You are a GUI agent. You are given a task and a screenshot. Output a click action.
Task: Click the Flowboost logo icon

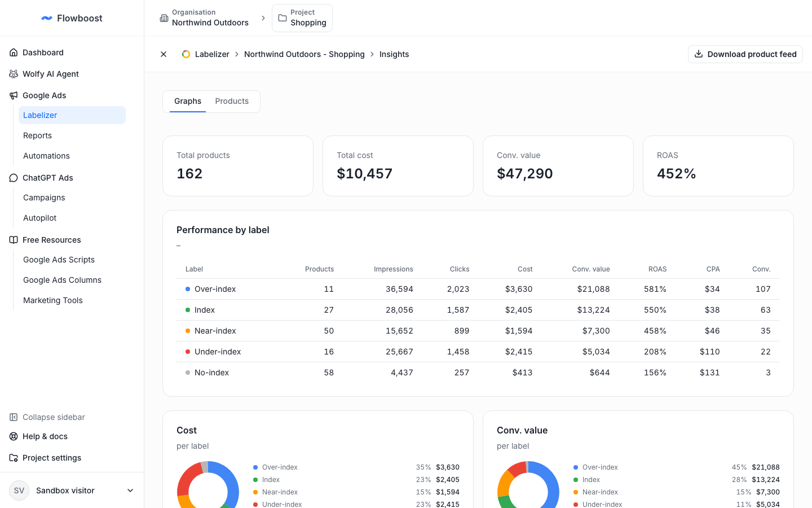pos(47,18)
